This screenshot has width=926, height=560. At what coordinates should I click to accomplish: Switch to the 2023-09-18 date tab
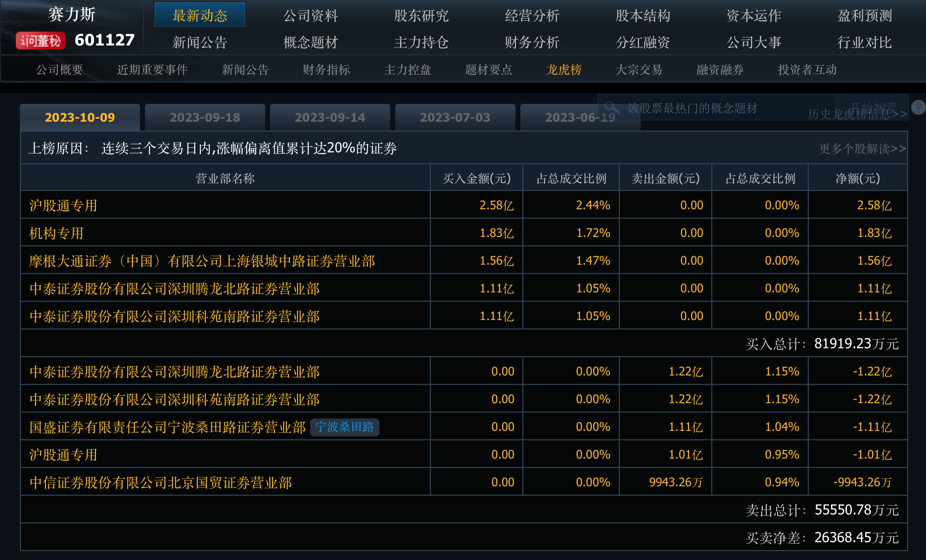tap(205, 117)
